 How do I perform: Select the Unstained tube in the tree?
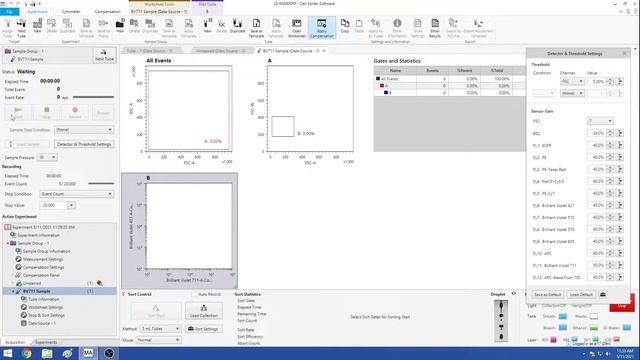point(32,283)
